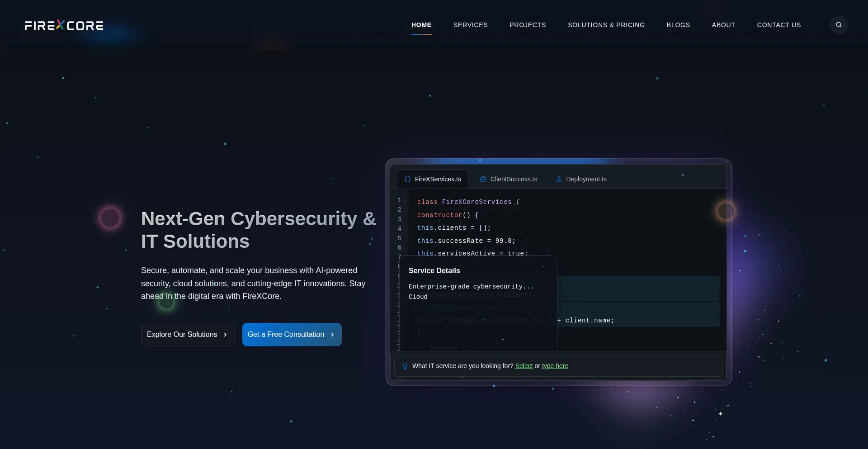868x449 pixels.
Task: Click Get a Free Consultation button
Action: pos(292,335)
